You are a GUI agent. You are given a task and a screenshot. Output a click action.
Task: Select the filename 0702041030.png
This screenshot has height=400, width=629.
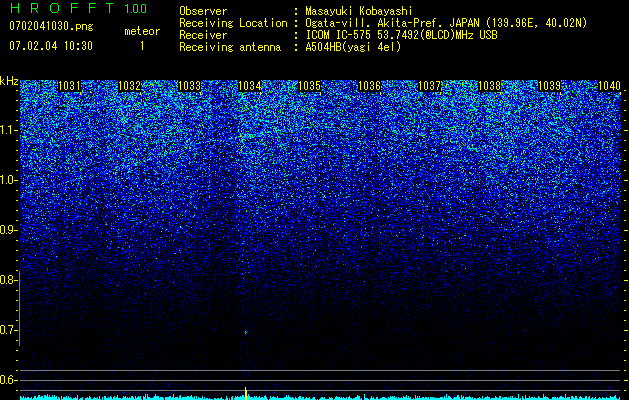click(51, 26)
